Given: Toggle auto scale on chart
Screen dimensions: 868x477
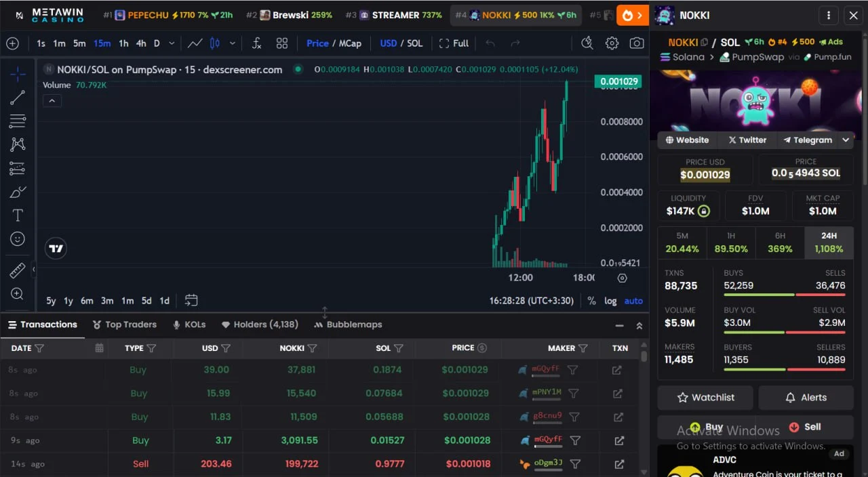Looking at the screenshot, I should [x=633, y=301].
